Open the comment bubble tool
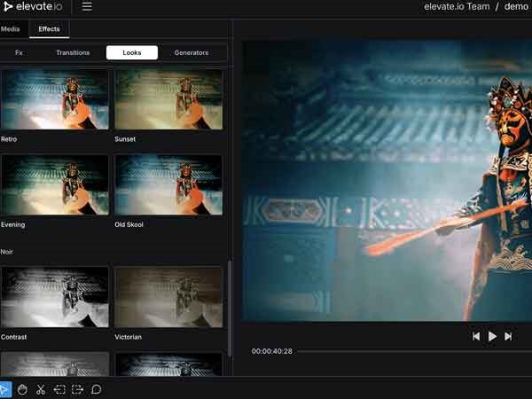The image size is (532, 399). pyautogui.click(x=97, y=389)
